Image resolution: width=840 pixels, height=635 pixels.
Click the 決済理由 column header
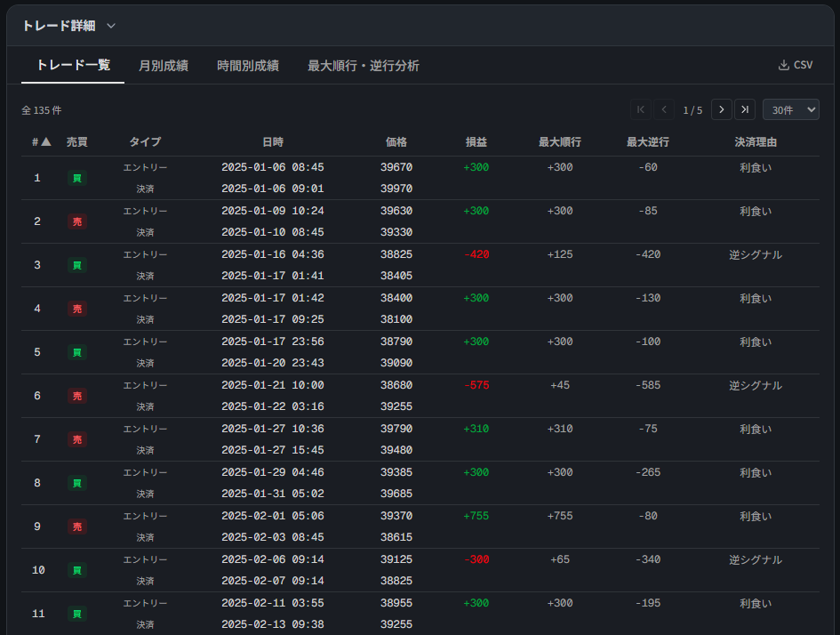[x=756, y=142]
